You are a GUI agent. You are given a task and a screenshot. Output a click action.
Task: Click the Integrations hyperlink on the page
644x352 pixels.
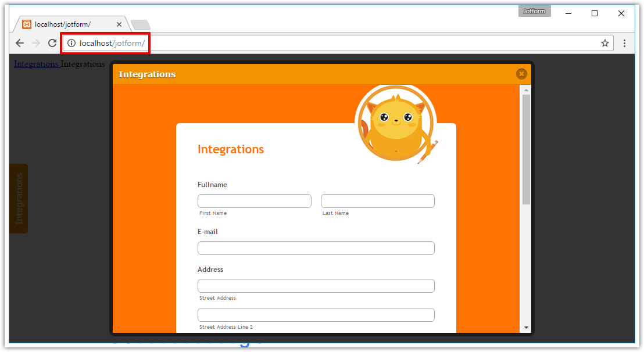36,63
